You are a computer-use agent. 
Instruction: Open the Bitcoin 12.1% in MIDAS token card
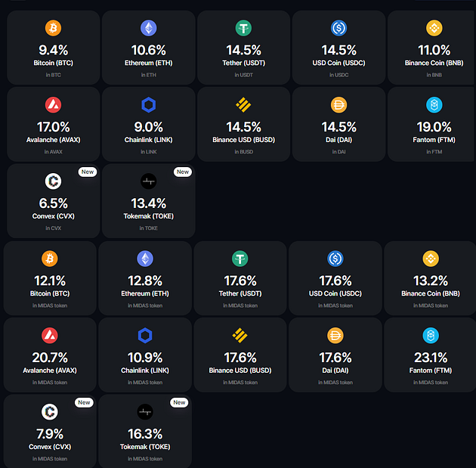click(x=50, y=278)
